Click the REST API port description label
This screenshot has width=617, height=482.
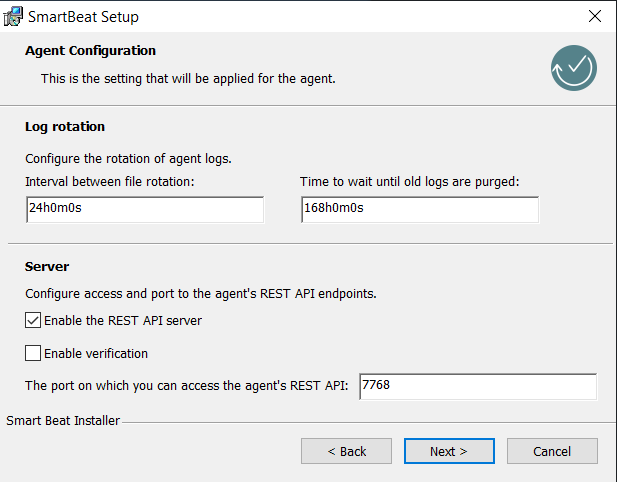click(186, 386)
